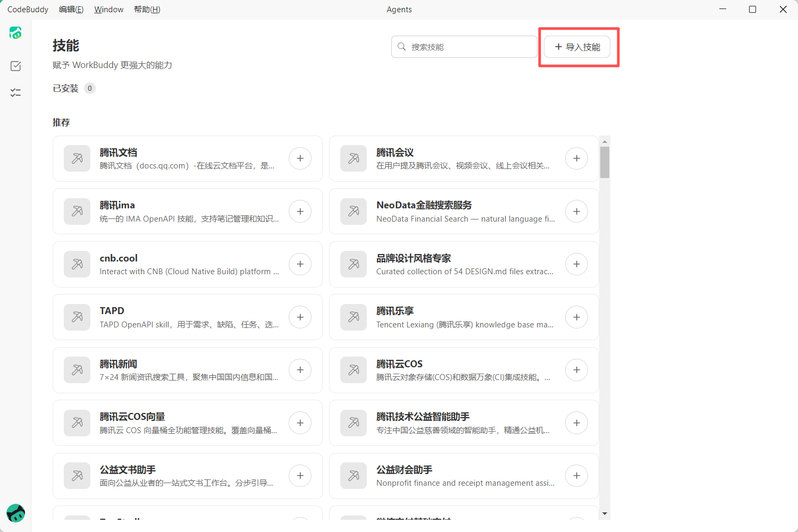Click the installed count badge 0
Screen dimensions: 798x532
click(x=90, y=88)
